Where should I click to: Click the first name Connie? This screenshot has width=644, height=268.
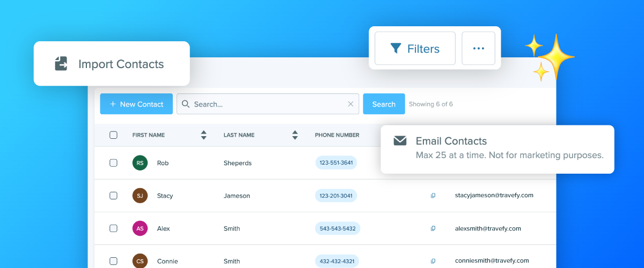click(167, 261)
